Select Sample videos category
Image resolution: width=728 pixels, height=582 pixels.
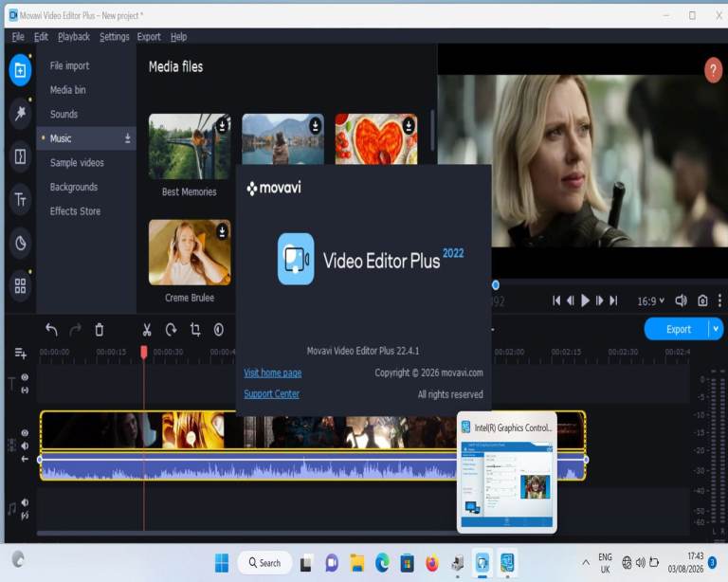tap(77, 163)
